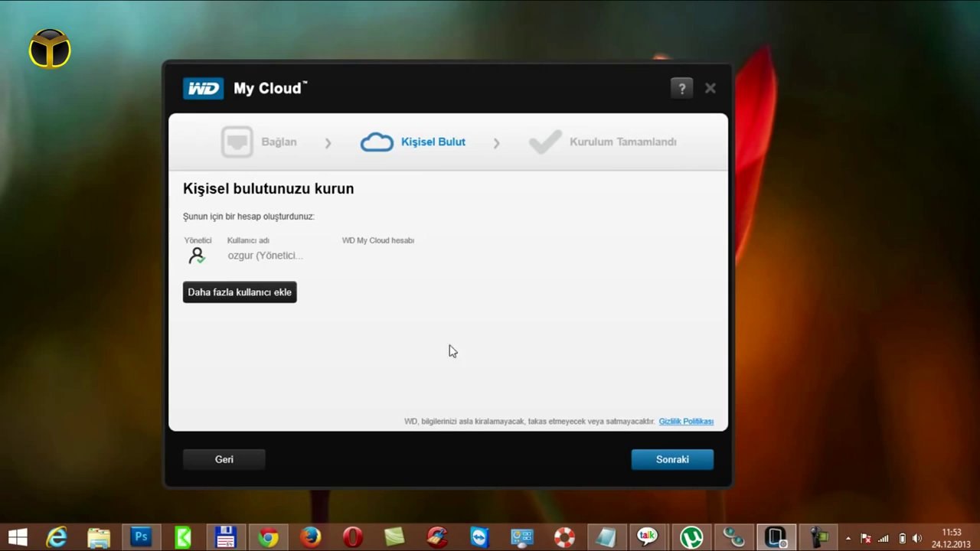Switch to WD My Cloud taskbar icon
Image resolution: width=980 pixels, height=551 pixels.
(x=776, y=537)
